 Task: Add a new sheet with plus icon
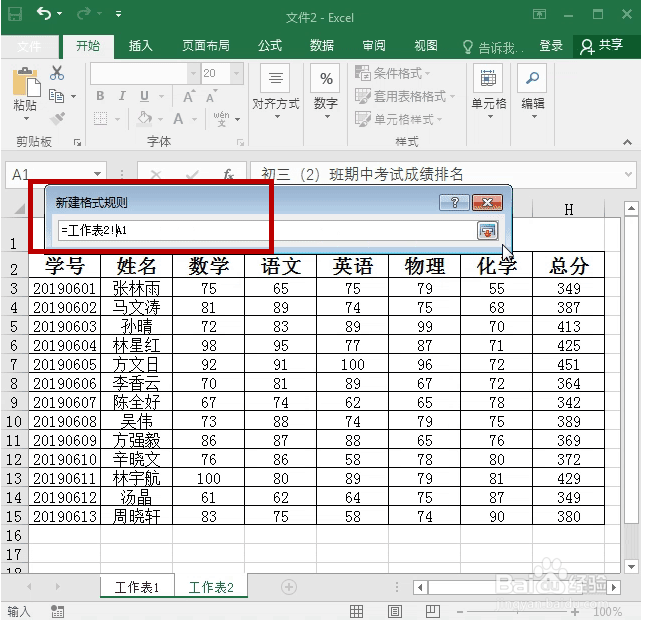point(288,587)
